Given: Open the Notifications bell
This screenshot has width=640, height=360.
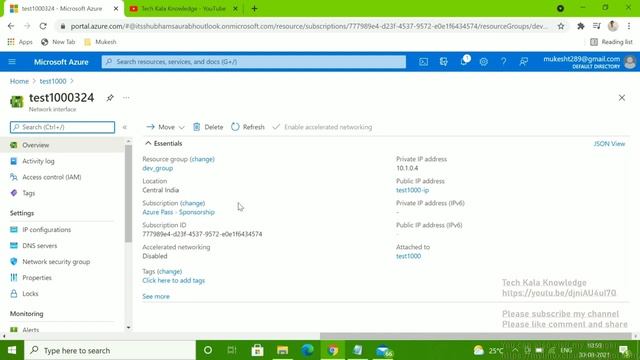Looking at the screenshot, I should click(x=464, y=61).
